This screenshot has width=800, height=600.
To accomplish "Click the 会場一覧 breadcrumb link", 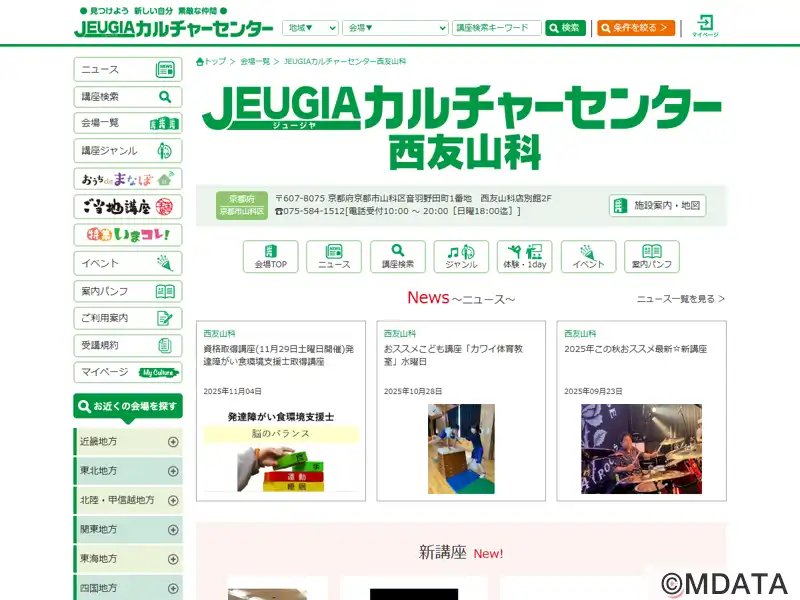I will pyautogui.click(x=255, y=61).
